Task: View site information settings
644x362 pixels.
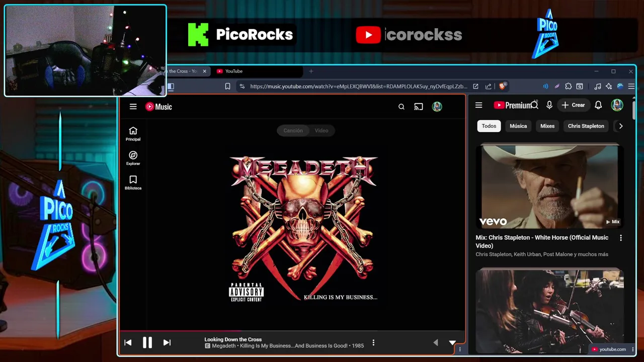Action: (x=242, y=86)
